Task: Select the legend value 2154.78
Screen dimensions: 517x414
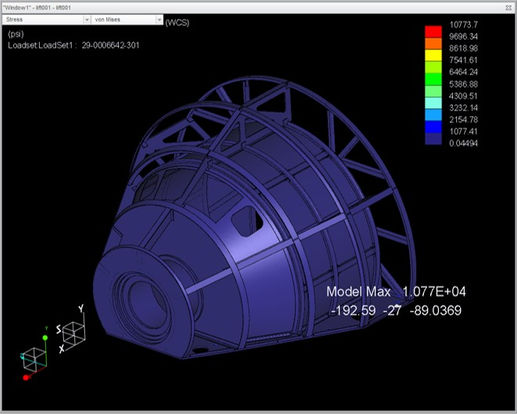Action: coord(463,120)
